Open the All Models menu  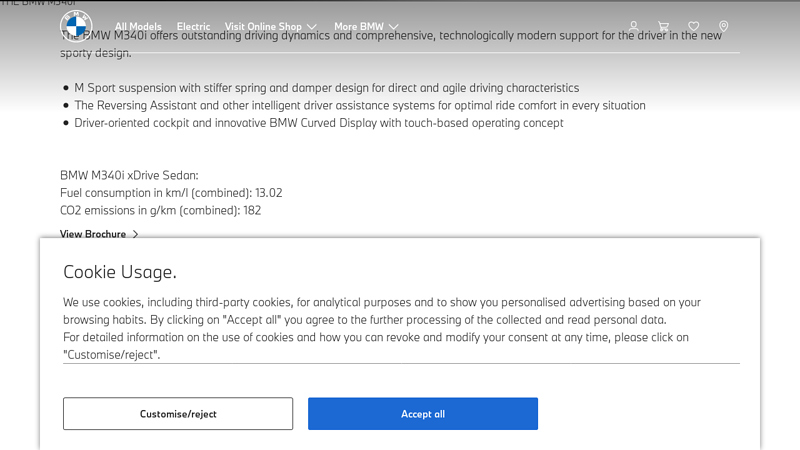point(137,27)
